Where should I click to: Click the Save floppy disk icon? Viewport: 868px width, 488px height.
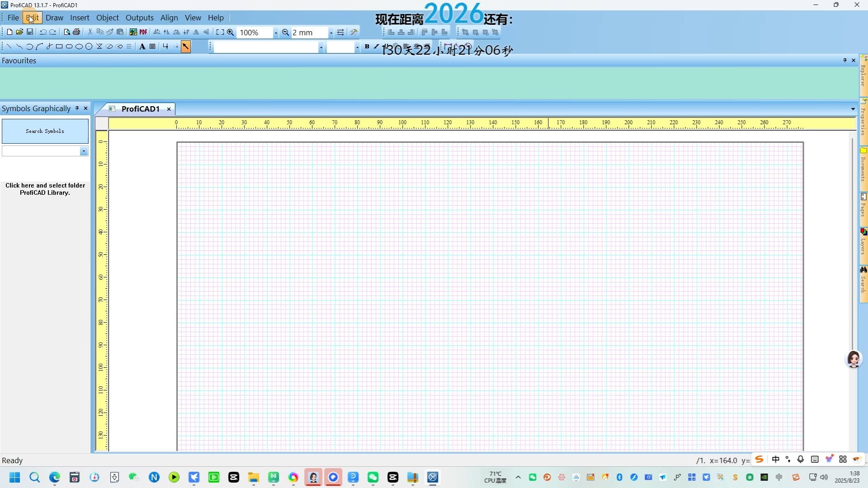(x=30, y=32)
